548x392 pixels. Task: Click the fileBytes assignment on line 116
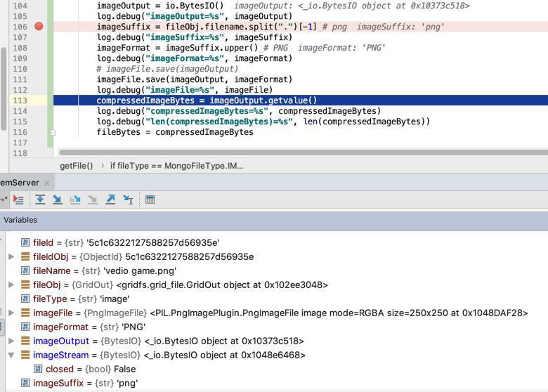(x=175, y=132)
